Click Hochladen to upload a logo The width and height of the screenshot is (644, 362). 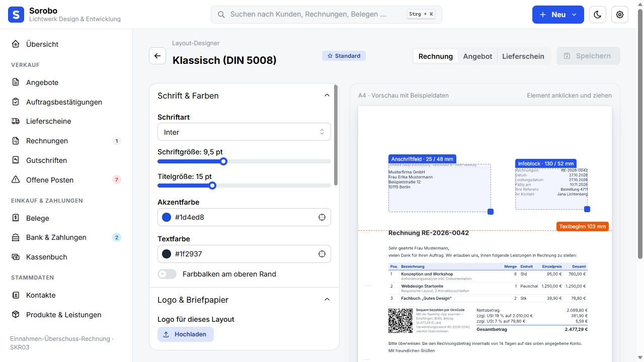point(186,334)
